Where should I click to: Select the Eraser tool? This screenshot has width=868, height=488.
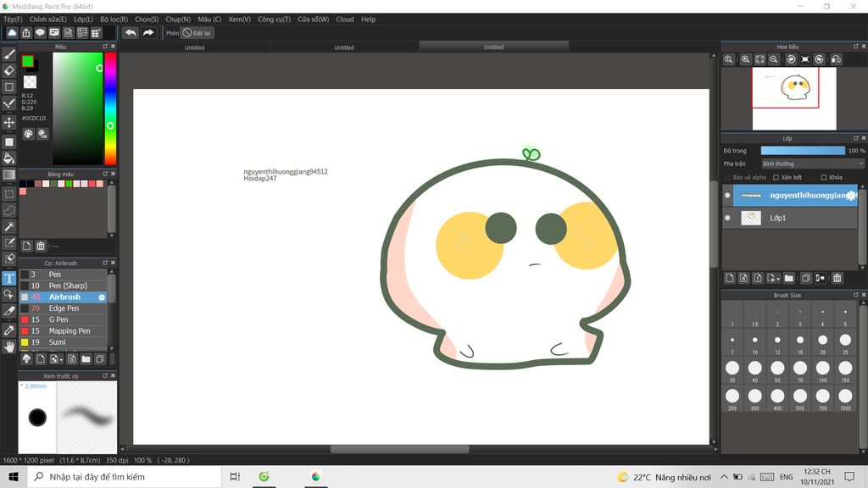[x=9, y=70]
